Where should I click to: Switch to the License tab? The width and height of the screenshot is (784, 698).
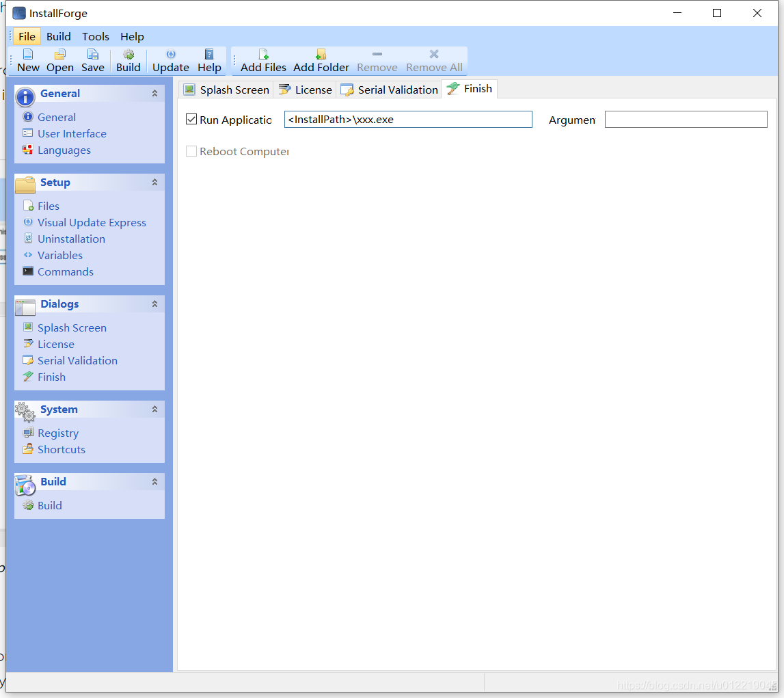point(305,90)
